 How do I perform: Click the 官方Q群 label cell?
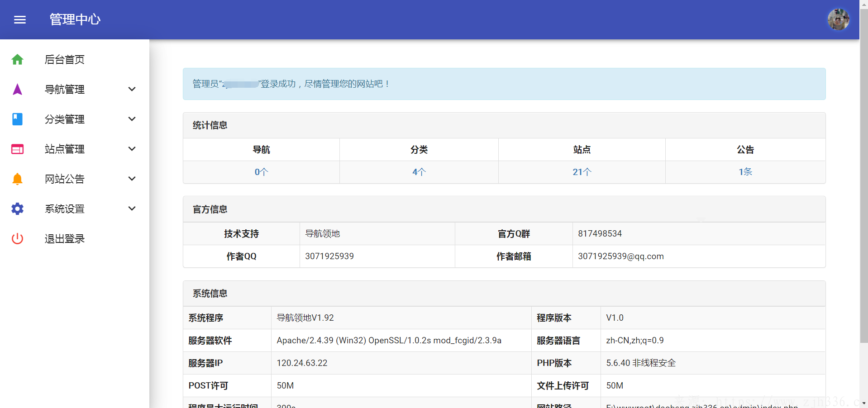pos(514,234)
